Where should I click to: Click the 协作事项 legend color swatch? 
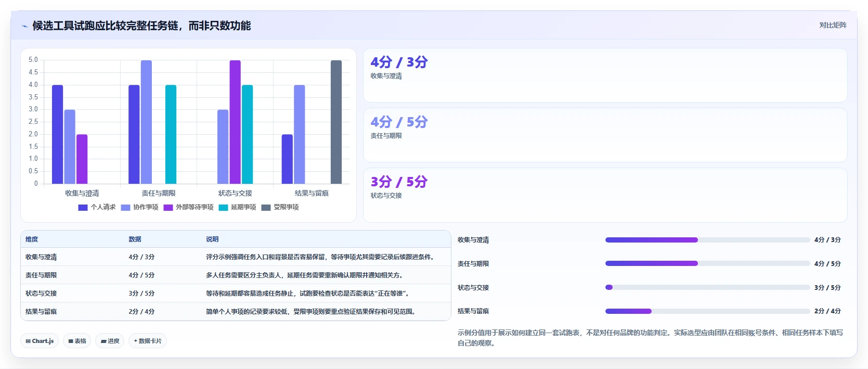coord(125,207)
